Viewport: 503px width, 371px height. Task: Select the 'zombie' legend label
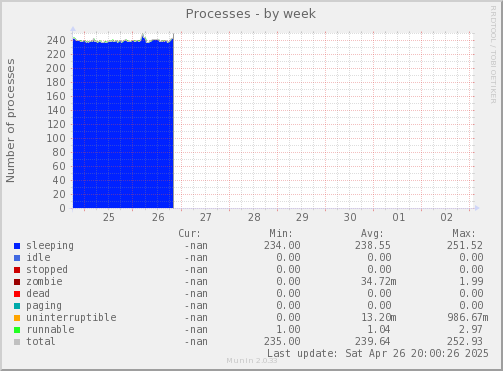click(x=44, y=282)
